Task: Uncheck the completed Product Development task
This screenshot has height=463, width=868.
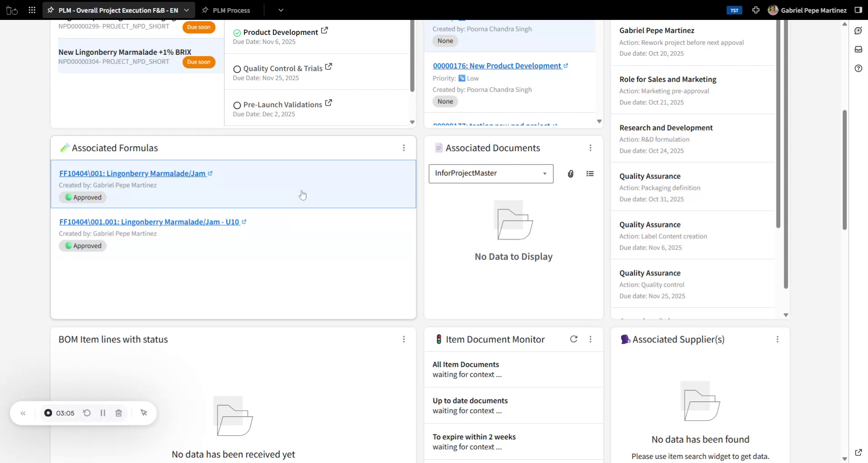Action: [237, 32]
